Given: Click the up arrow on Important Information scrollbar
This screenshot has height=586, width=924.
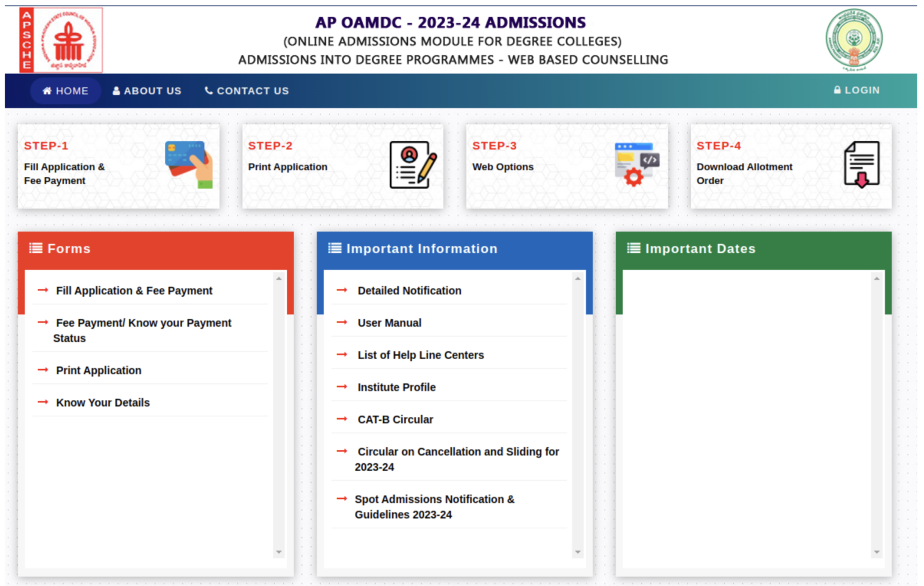Looking at the screenshot, I should [x=577, y=278].
